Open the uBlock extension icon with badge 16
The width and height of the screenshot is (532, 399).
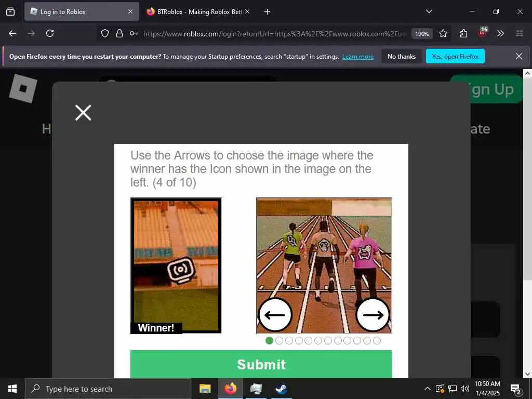pos(483,33)
